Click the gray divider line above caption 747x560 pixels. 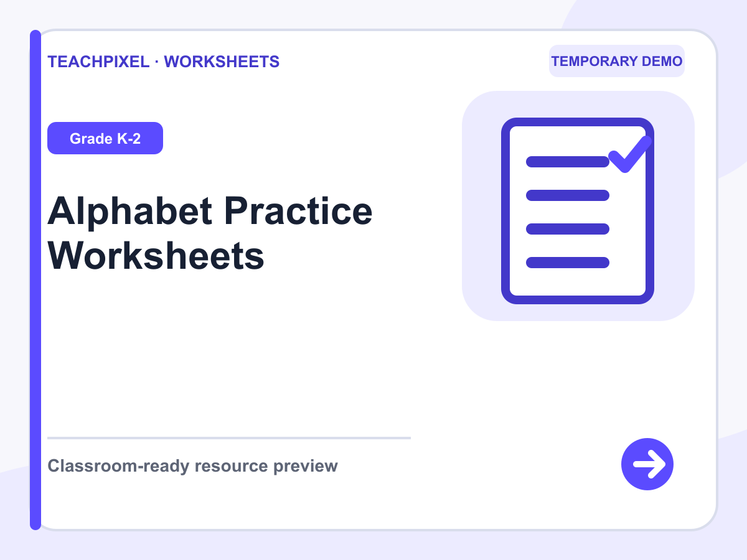[229, 438]
